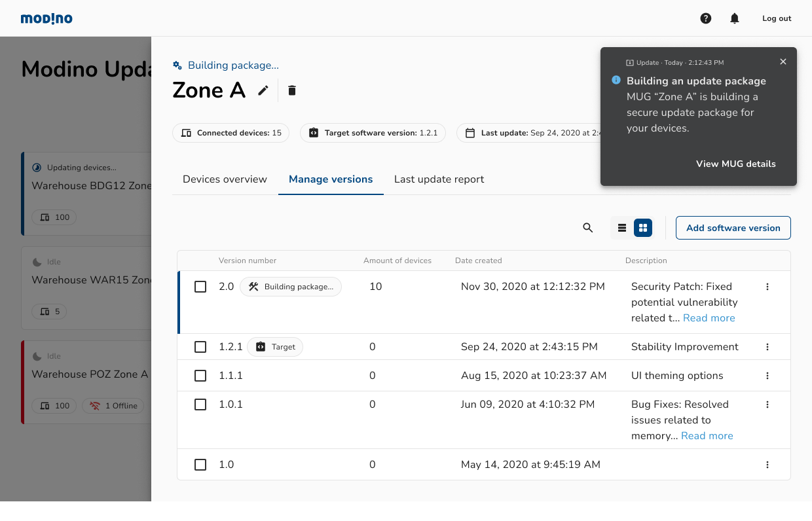812x521 pixels.
Task: Dismiss the update package notification
Action: point(783,62)
